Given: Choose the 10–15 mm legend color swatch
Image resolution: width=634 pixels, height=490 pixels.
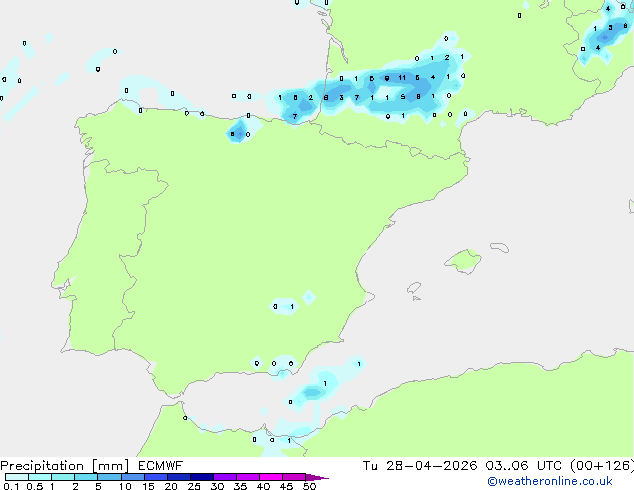Looking at the screenshot, I should click(x=132, y=477).
